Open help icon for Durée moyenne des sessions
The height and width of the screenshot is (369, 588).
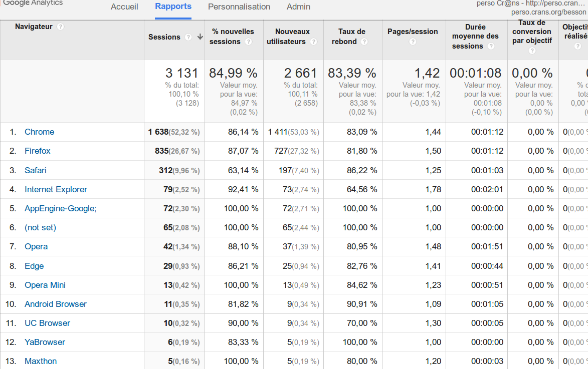(x=491, y=46)
